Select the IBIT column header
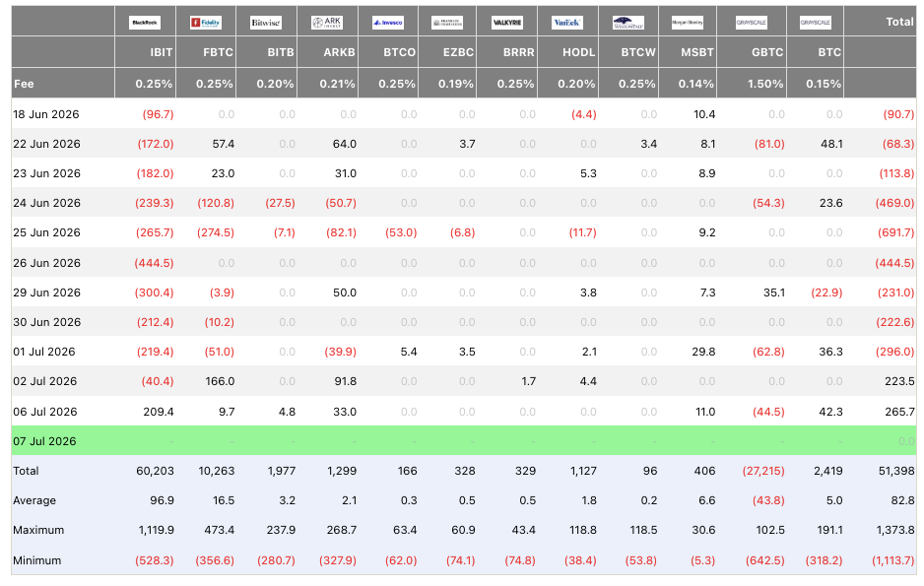This screenshot has width=924, height=586. click(x=161, y=52)
